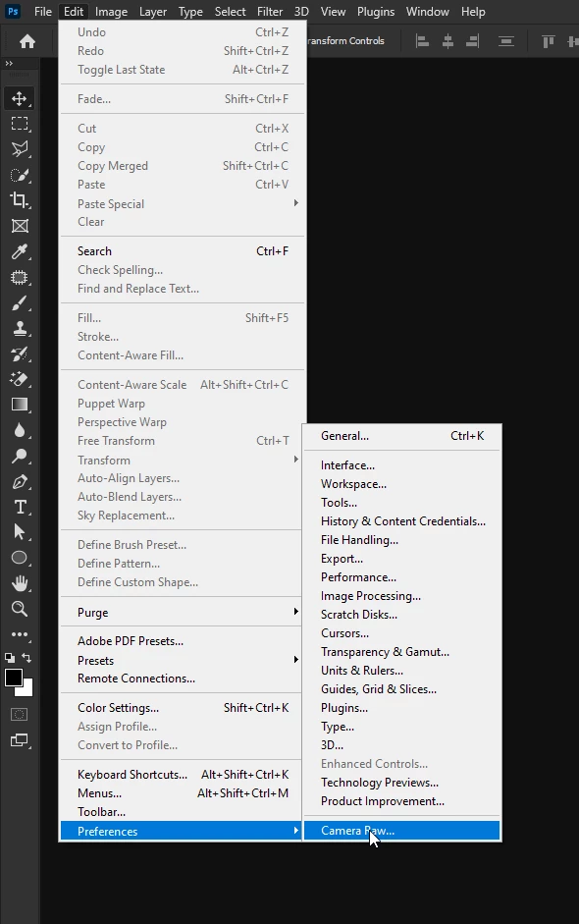Select the Rectangular Marquee tool
The width and height of the screenshot is (579, 924).
20,124
